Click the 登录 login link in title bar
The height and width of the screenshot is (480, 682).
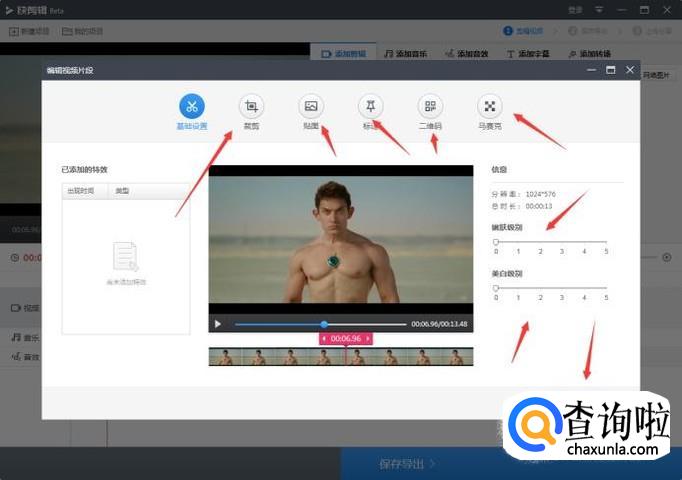click(575, 10)
